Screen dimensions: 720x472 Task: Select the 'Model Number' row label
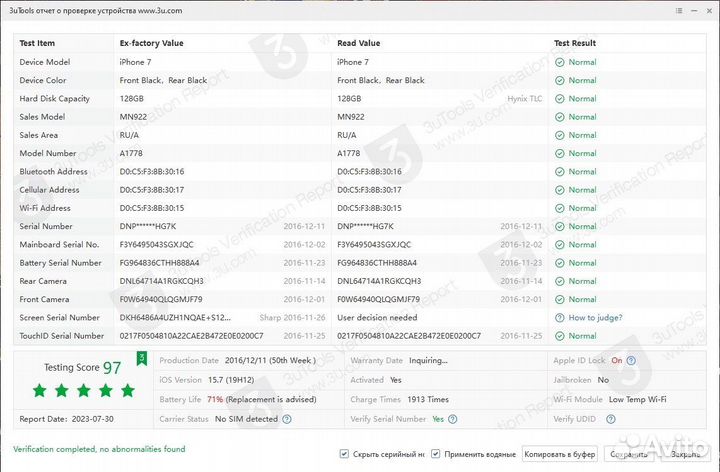tap(48, 153)
